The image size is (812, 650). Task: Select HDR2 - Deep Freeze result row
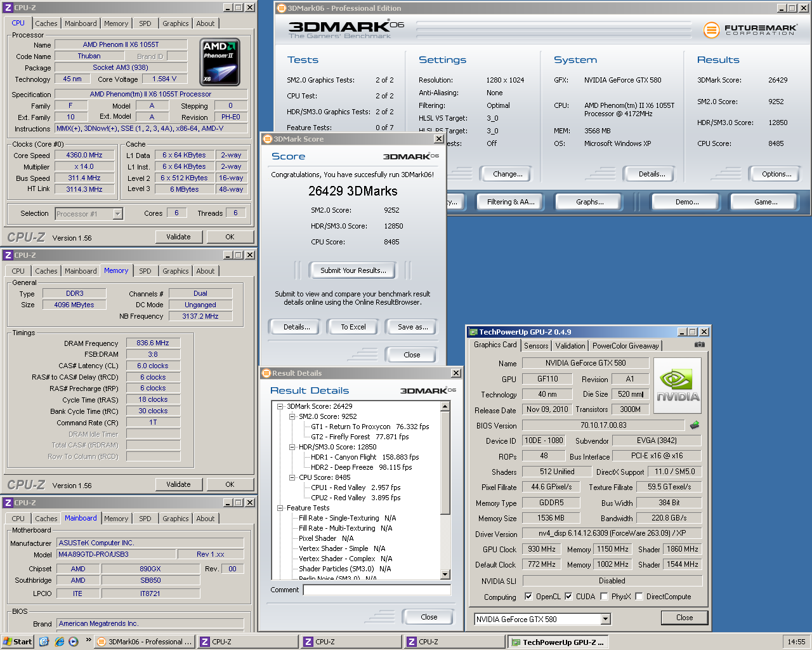click(x=361, y=467)
